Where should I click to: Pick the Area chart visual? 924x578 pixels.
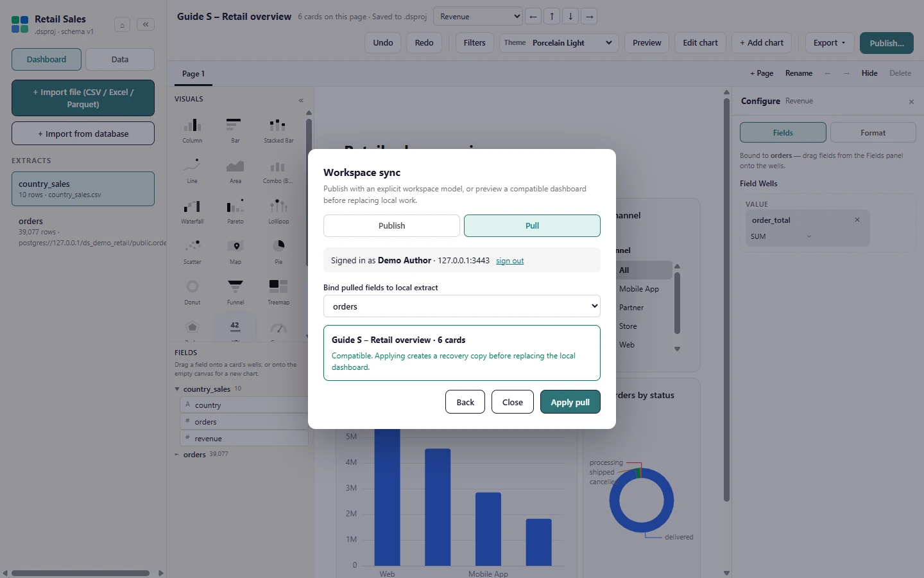pos(235,170)
